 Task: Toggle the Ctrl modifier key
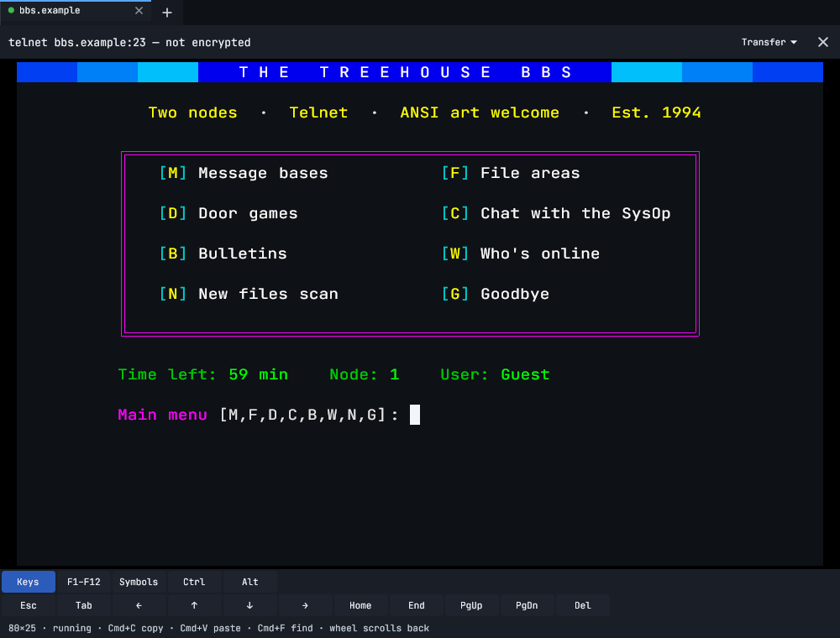point(194,582)
